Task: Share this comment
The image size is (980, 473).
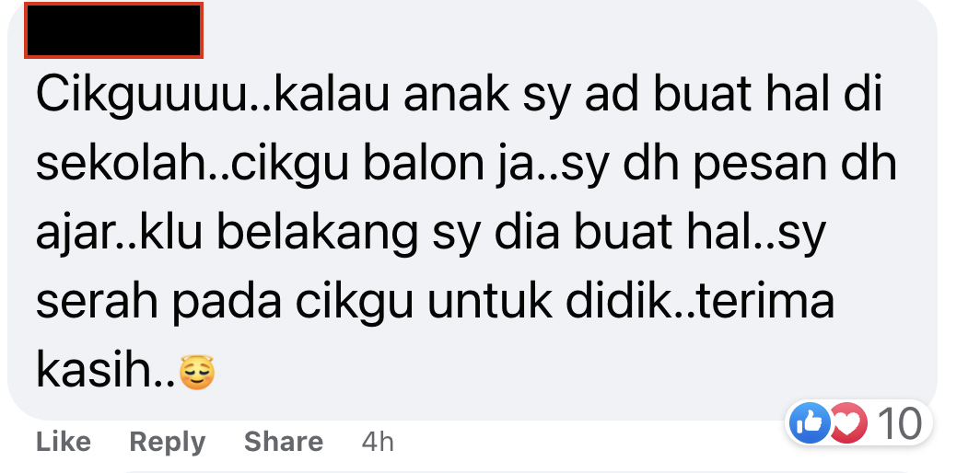Action: click(283, 442)
